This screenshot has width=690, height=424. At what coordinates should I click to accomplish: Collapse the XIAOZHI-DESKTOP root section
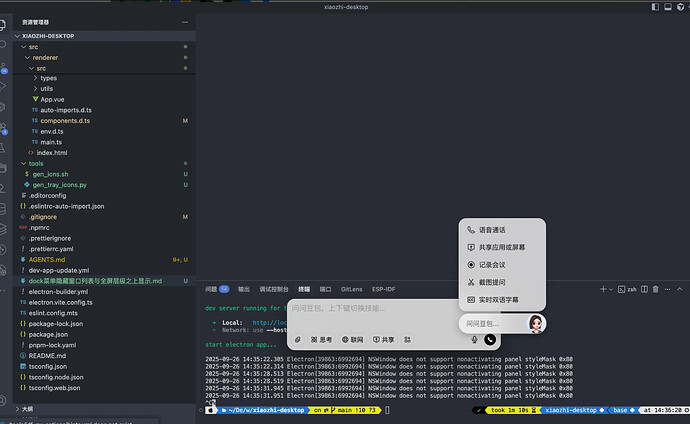point(104,36)
